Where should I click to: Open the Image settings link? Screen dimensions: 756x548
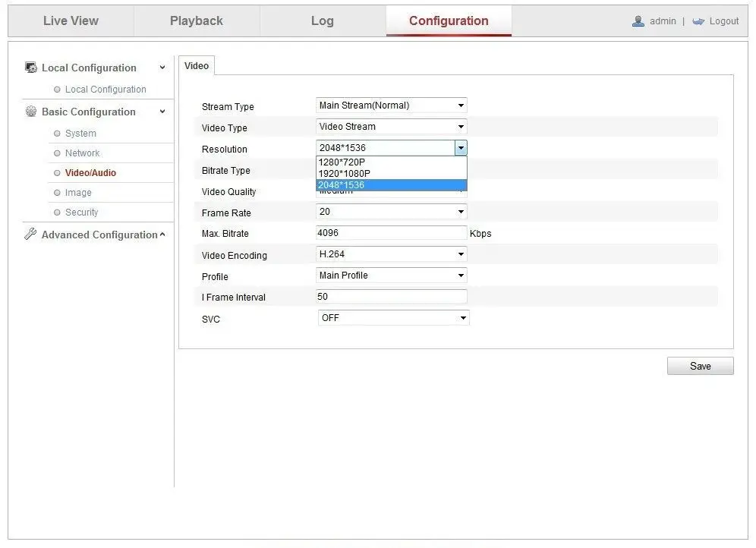pos(78,193)
